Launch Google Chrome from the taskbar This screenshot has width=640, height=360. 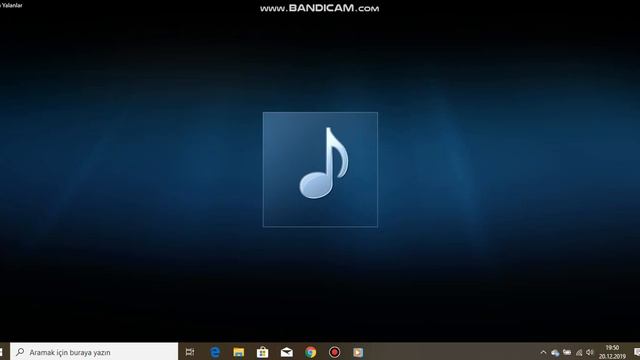[x=311, y=352]
